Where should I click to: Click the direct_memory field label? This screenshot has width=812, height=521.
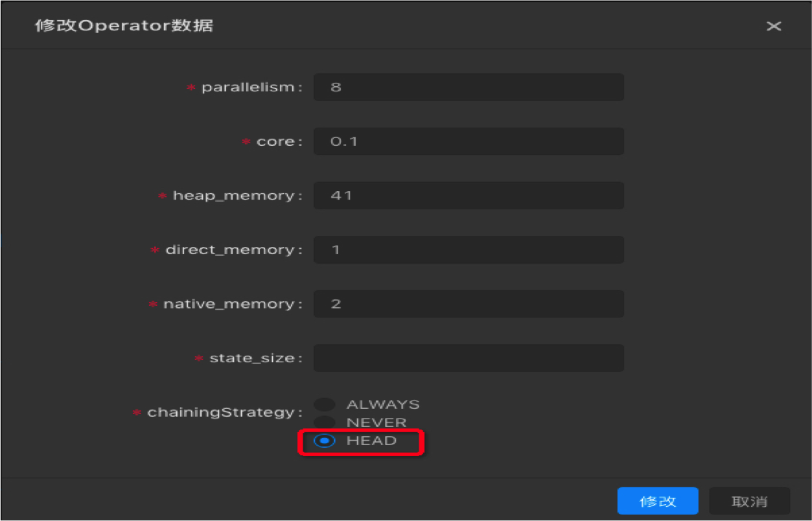[229, 250]
